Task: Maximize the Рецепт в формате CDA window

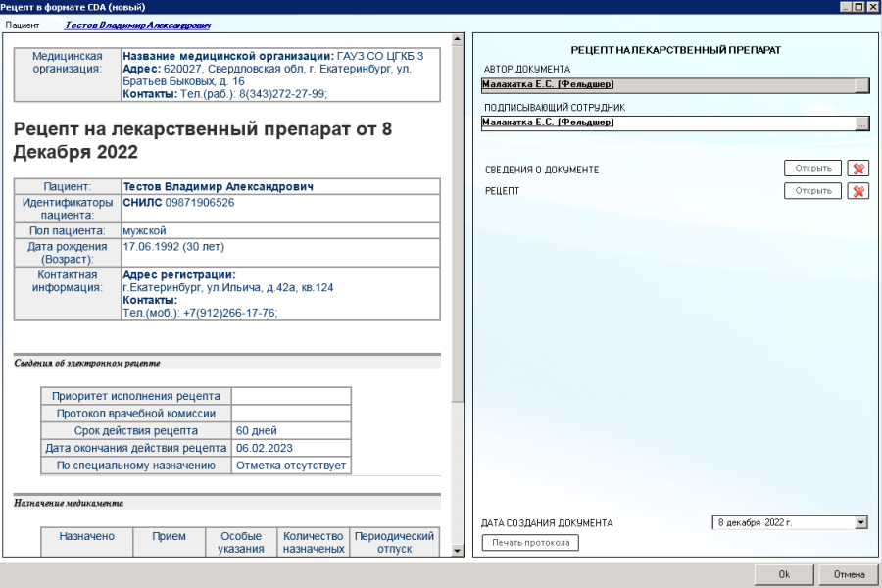Action: pyautogui.click(x=858, y=7)
